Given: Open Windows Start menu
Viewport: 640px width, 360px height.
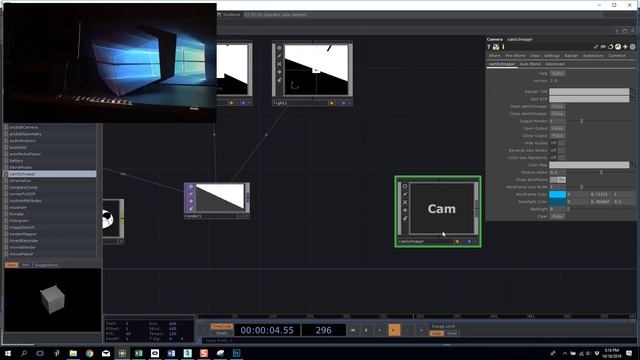Looking at the screenshot, I should click(x=7, y=353).
